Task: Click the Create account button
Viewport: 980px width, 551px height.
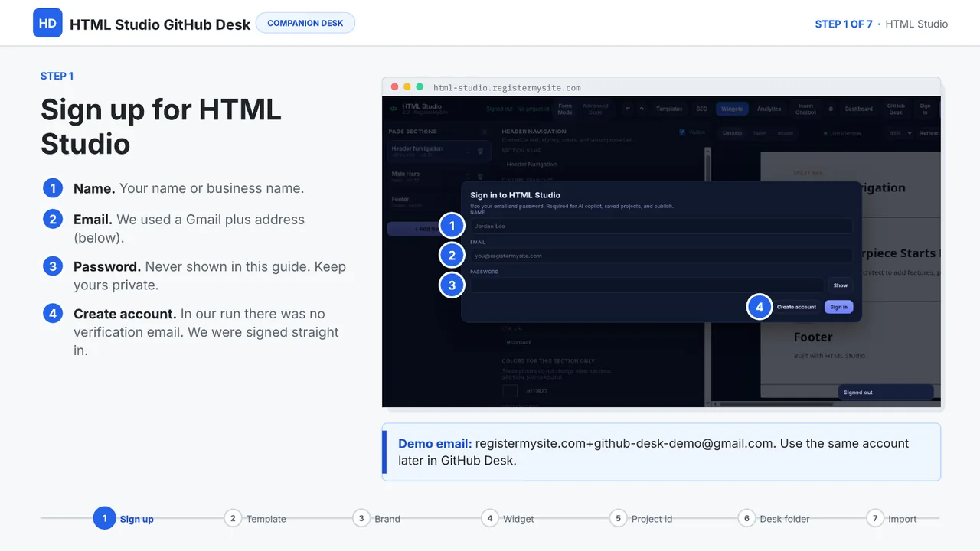Action: click(796, 307)
